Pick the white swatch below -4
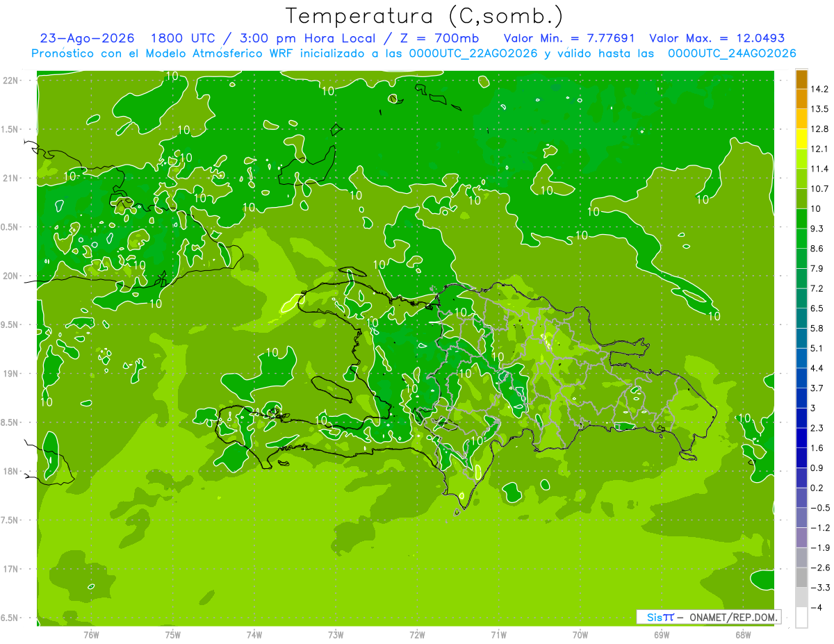The width and height of the screenshot is (834, 644). coord(801,618)
